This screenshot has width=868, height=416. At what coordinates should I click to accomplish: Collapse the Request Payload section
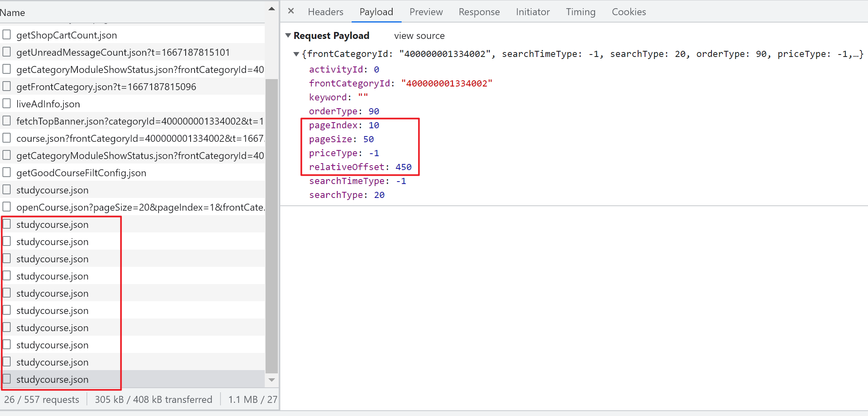tap(288, 36)
